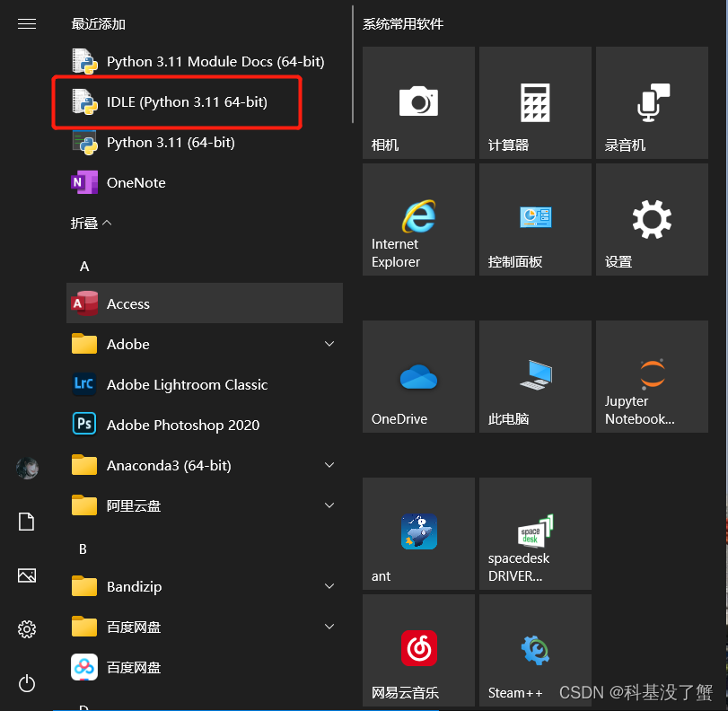
Task: Open the ant tile
Action: [x=418, y=533]
